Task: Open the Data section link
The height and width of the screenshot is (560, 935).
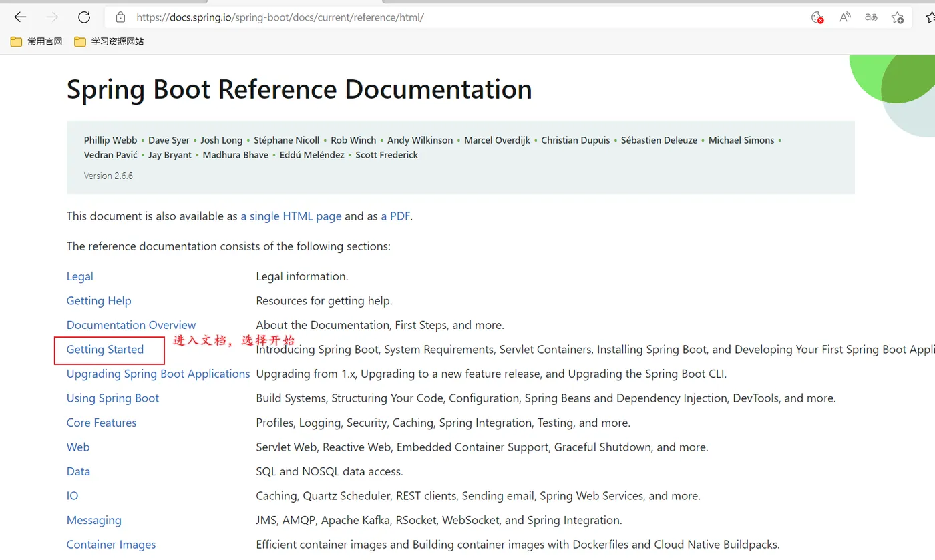Action: (78, 471)
